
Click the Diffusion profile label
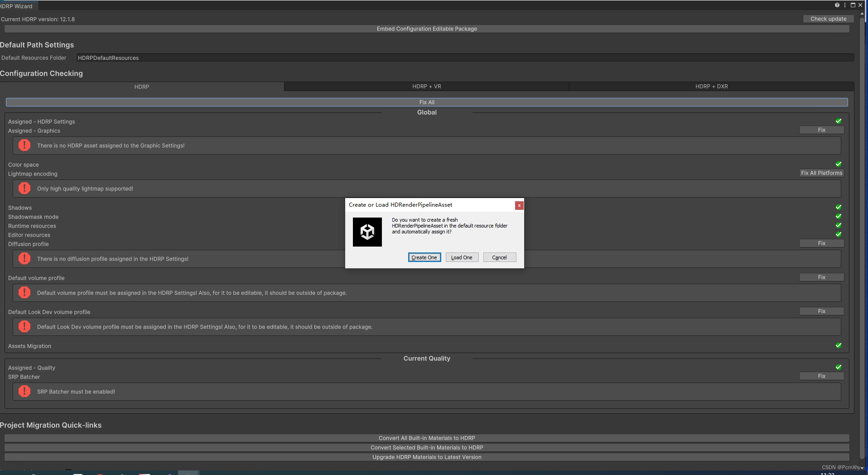tap(28, 244)
